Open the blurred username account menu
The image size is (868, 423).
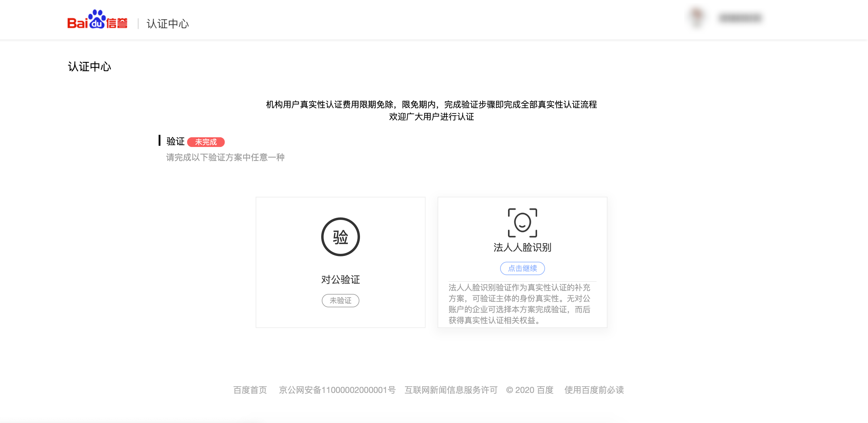point(740,18)
